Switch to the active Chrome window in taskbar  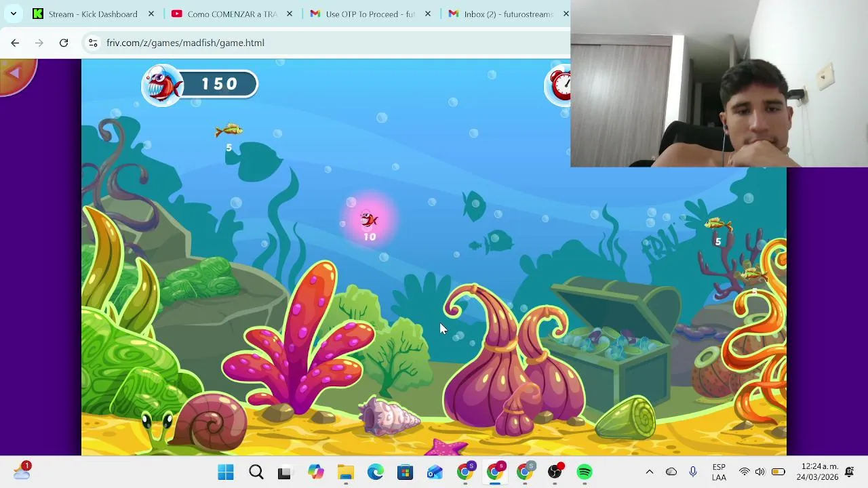496,472
